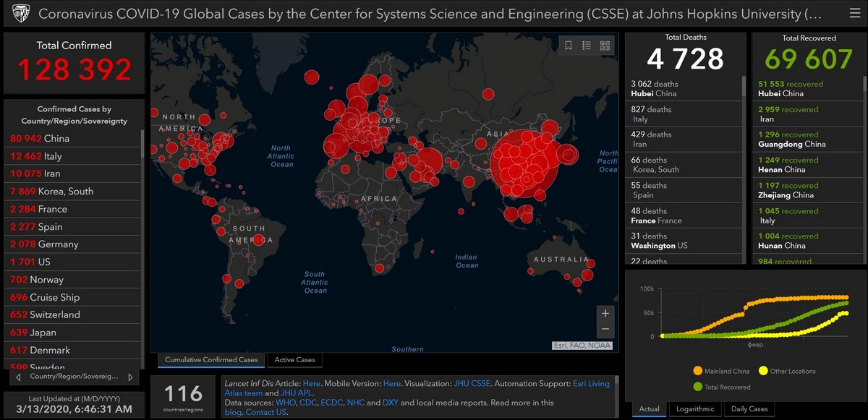868x420 pixels.
Task: Click the 51 553 recovered Hubei China entry
Action: 808,88
